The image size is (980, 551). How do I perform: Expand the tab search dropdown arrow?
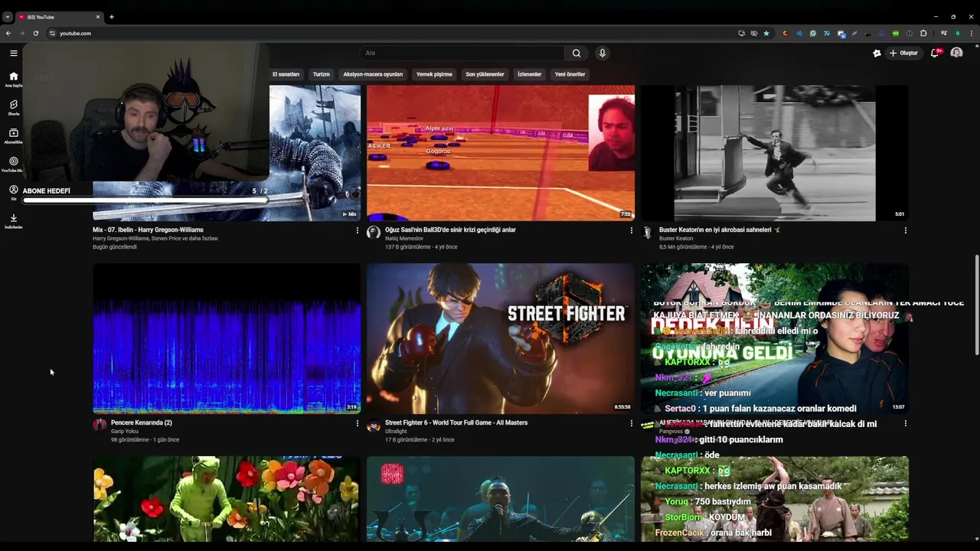click(7, 16)
